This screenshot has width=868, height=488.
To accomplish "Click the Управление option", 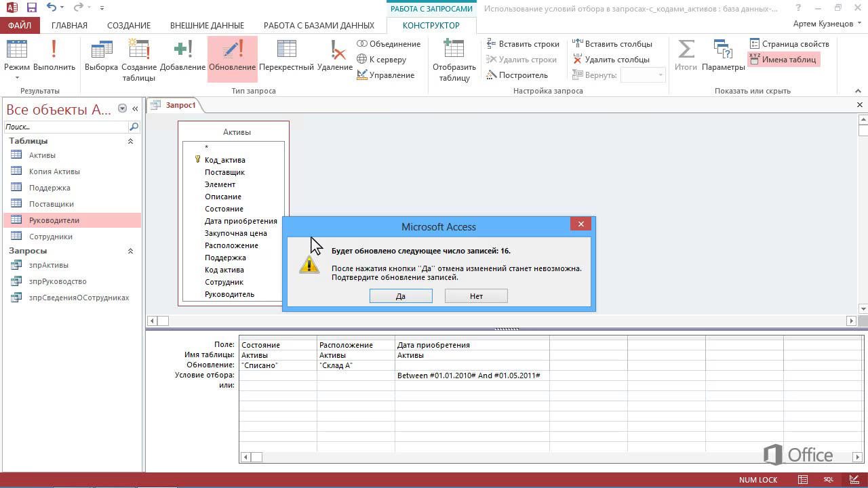I will pos(385,75).
